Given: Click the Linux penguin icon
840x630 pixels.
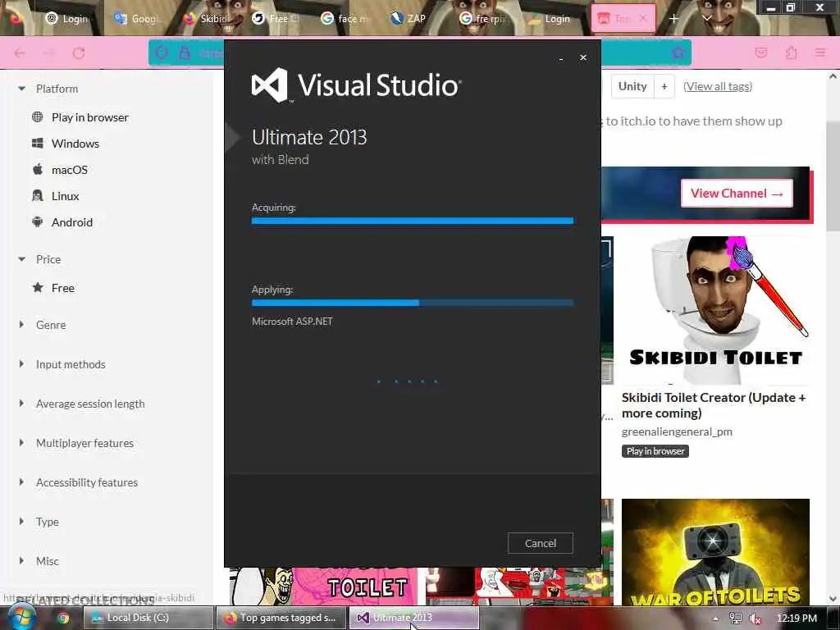Looking at the screenshot, I should pos(38,195).
